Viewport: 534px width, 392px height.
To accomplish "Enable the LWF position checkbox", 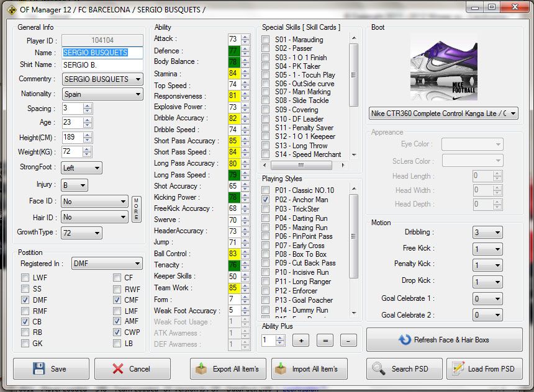I will (x=25, y=278).
